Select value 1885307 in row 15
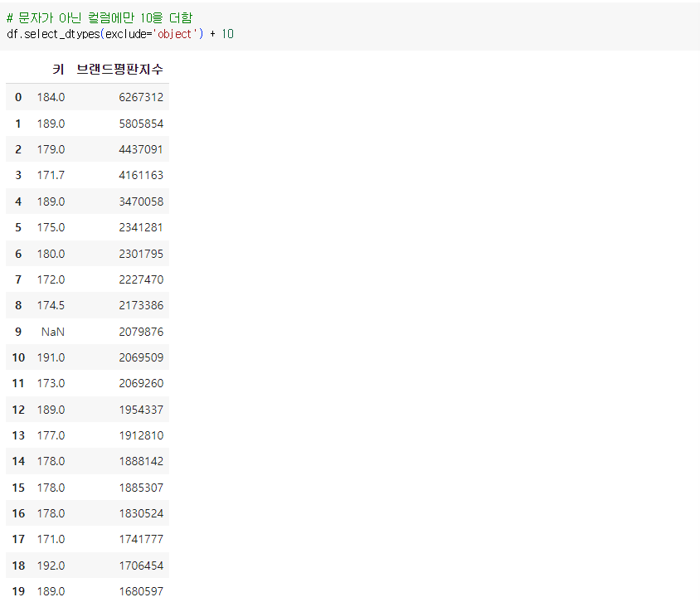This screenshot has width=700, height=602. point(141,488)
